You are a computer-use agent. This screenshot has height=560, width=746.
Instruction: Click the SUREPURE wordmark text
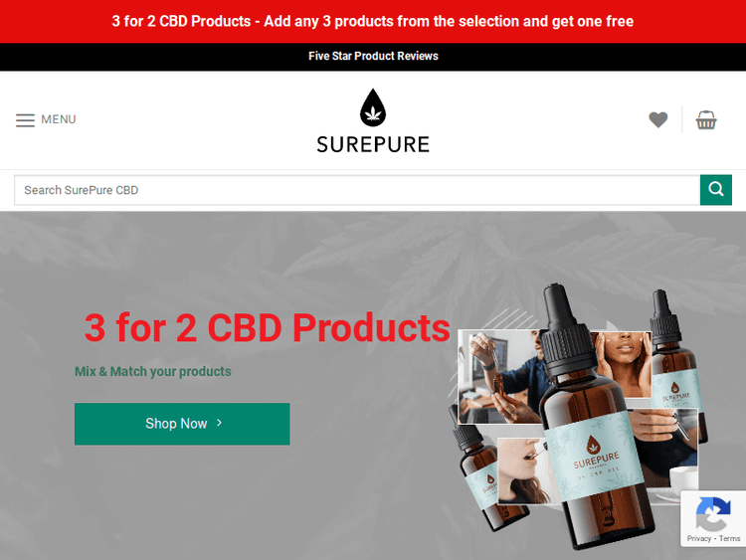(x=373, y=144)
